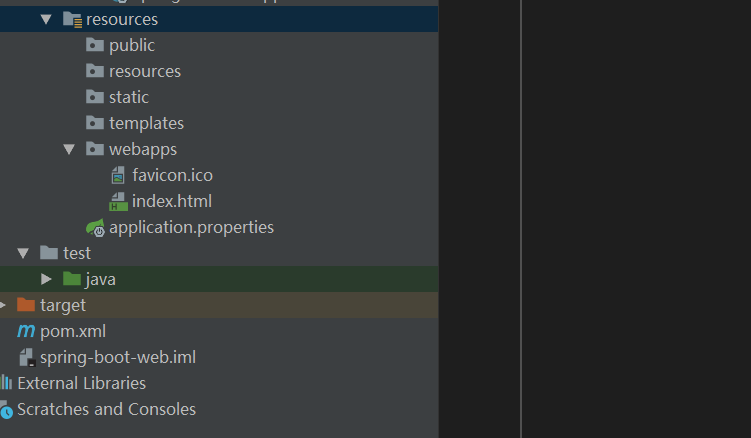Viewport: 751px width, 438px height.
Task: Select the public folder
Action: pyautogui.click(x=132, y=45)
